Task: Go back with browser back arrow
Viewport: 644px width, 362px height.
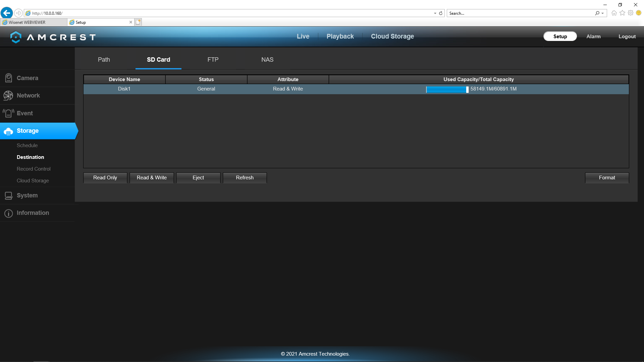Action: point(7,13)
